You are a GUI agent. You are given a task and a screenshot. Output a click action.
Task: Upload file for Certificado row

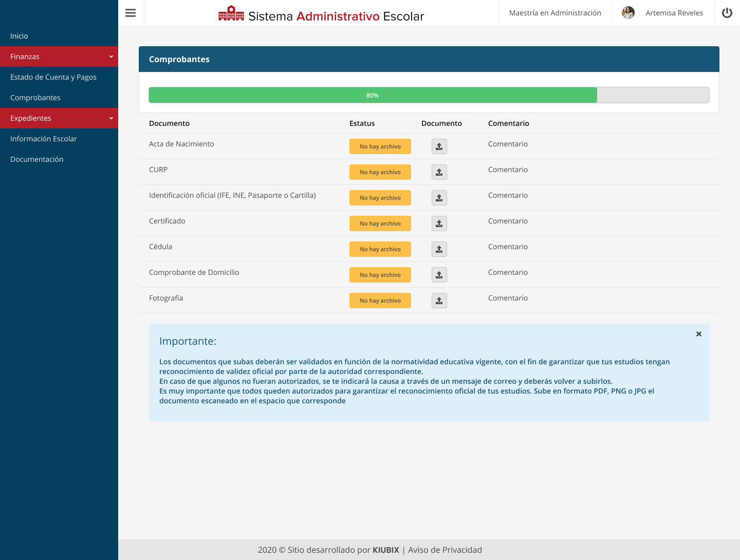coord(439,223)
